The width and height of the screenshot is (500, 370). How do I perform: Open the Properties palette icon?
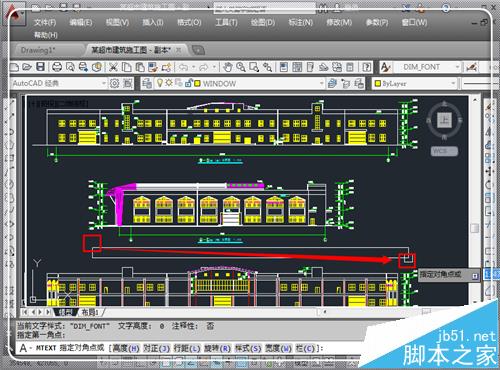284,67
